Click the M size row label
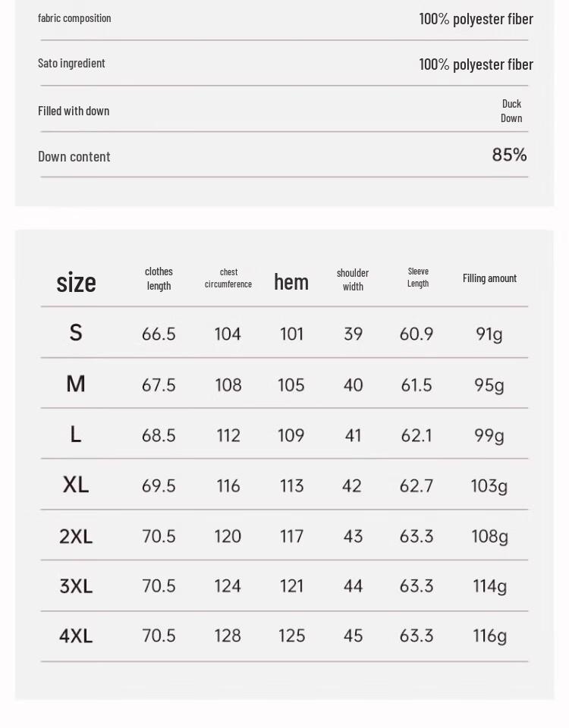The width and height of the screenshot is (569, 728). coord(76,384)
